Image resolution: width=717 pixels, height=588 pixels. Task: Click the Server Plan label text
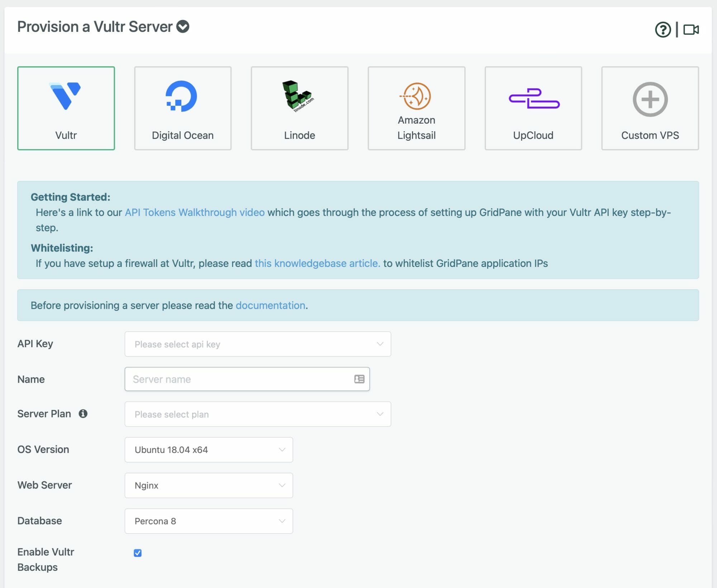pyautogui.click(x=44, y=414)
